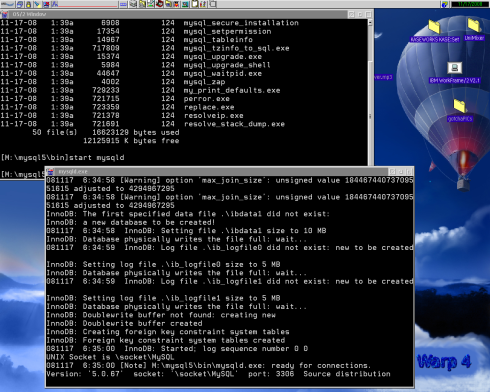Click the lockup padlock icon in WarpCenter
490x392 pixels.
[x=28, y=4]
